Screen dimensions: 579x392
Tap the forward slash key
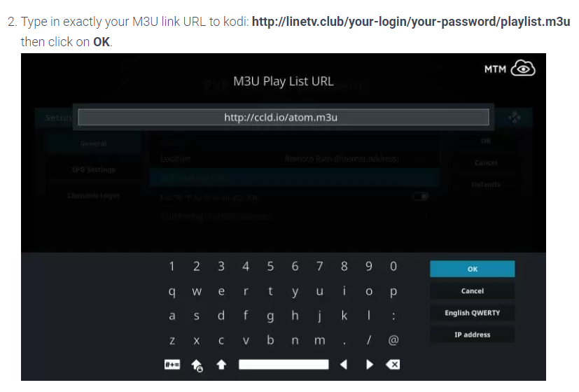click(369, 340)
